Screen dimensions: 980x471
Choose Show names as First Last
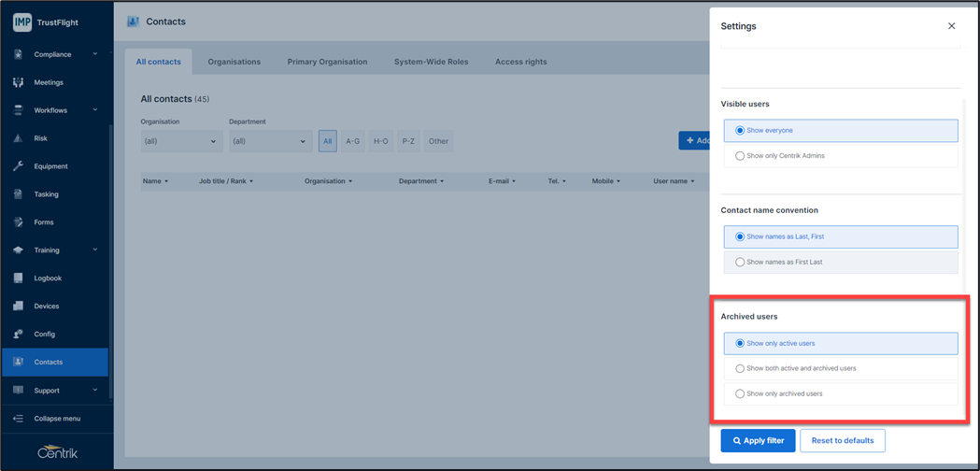740,263
